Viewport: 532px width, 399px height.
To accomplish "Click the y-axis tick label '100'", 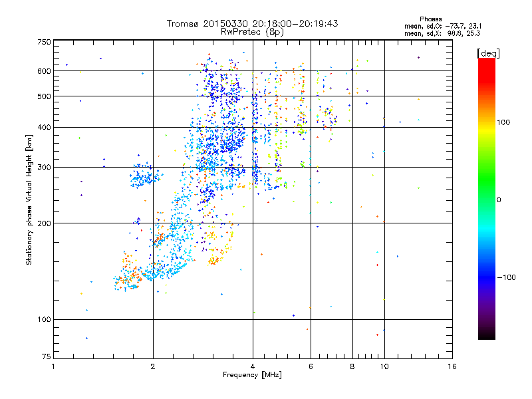I will click(44, 320).
